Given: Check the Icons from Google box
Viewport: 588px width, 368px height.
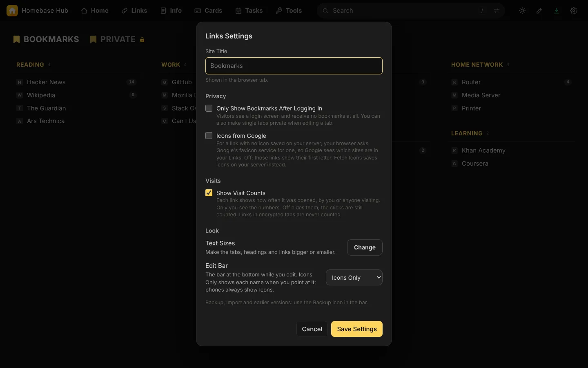Looking at the screenshot, I should coord(209,136).
